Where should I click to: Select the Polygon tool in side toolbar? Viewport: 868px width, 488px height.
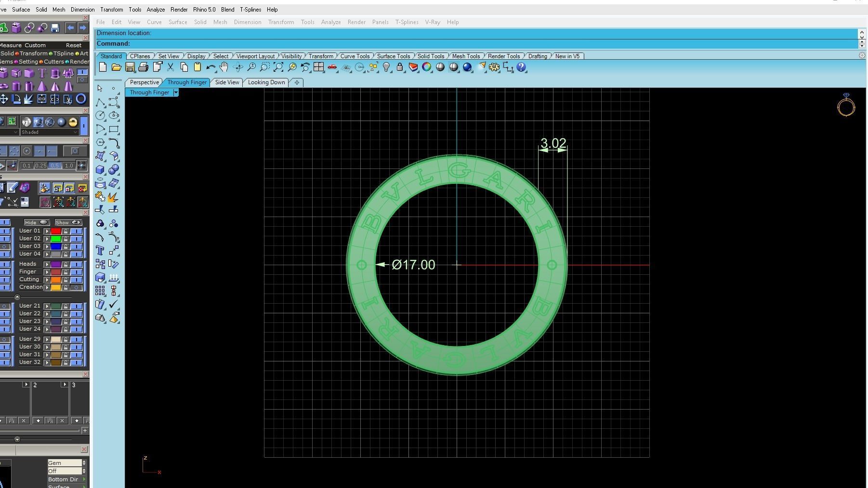click(100, 142)
